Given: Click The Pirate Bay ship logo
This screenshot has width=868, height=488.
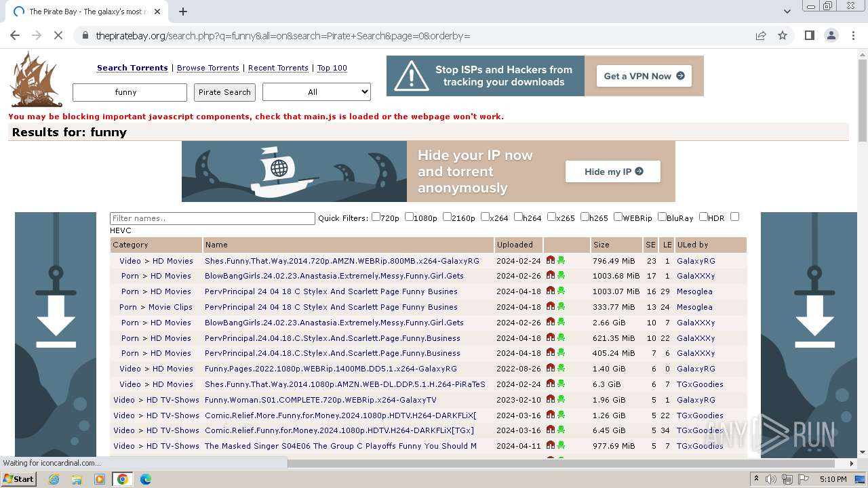Looking at the screenshot, I should [36, 79].
